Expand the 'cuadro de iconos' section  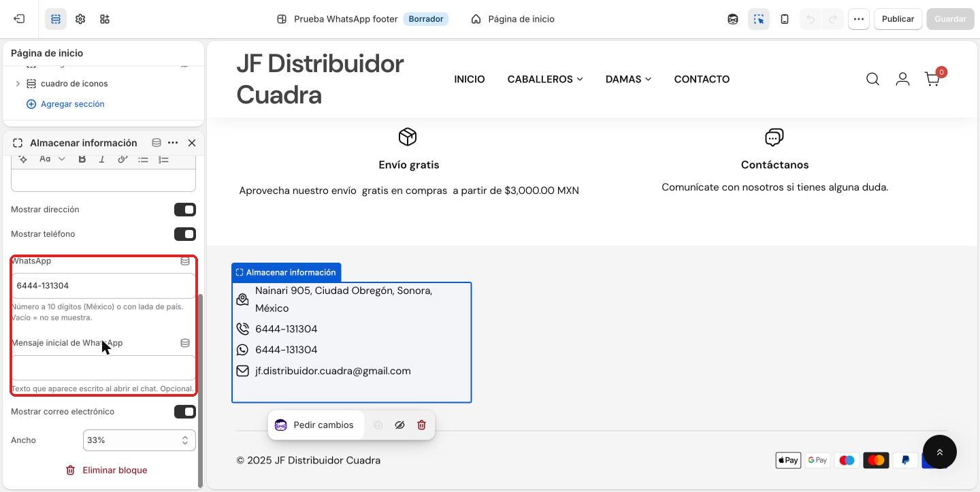[18, 84]
